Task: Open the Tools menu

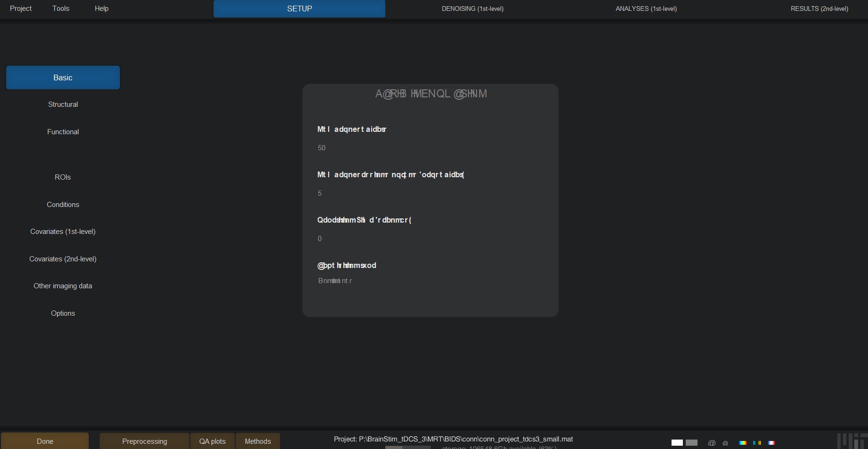Action: pos(61,9)
